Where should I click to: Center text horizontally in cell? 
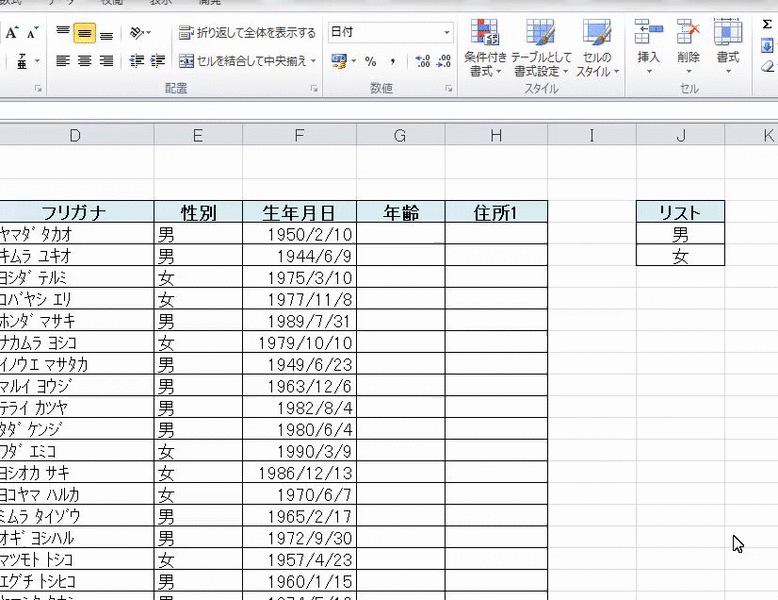point(84,61)
